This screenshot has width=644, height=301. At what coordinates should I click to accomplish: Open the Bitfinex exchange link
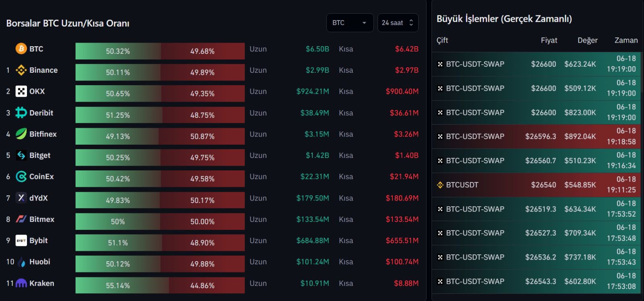pyautogui.click(x=43, y=134)
